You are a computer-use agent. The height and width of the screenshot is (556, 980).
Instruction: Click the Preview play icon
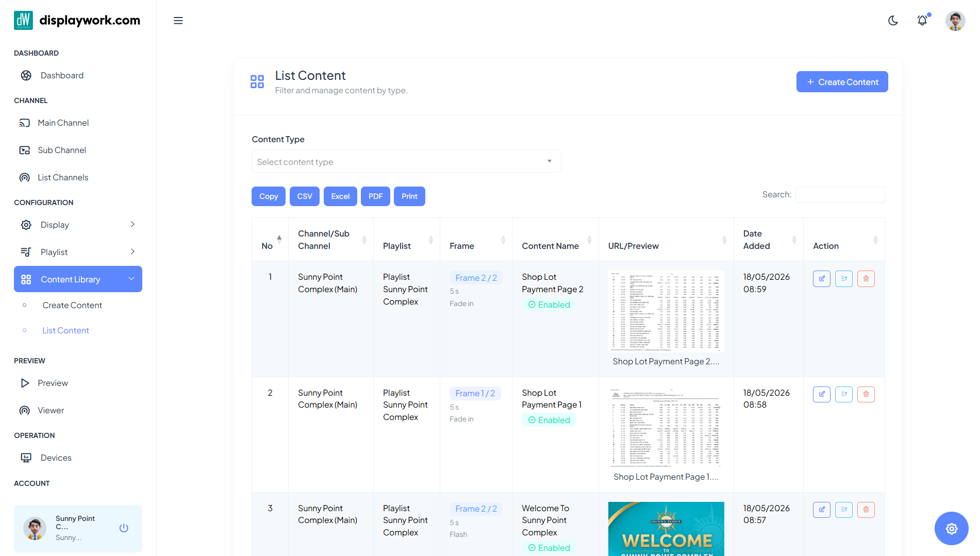(x=25, y=383)
